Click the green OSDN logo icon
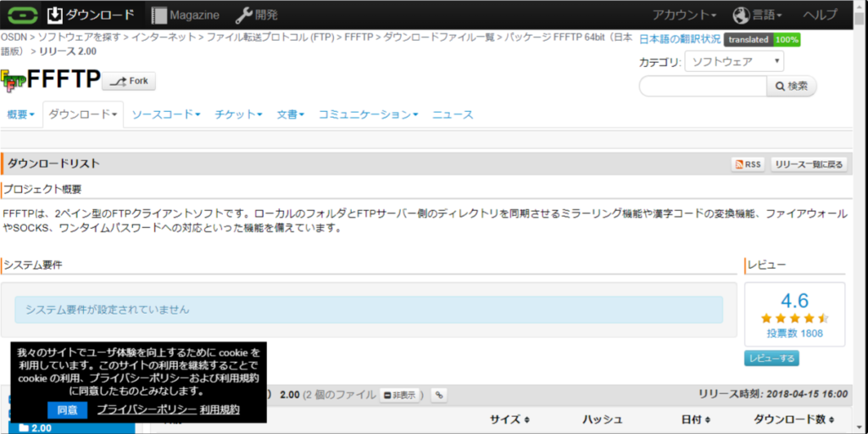868x434 pixels. [x=23, y=15]
